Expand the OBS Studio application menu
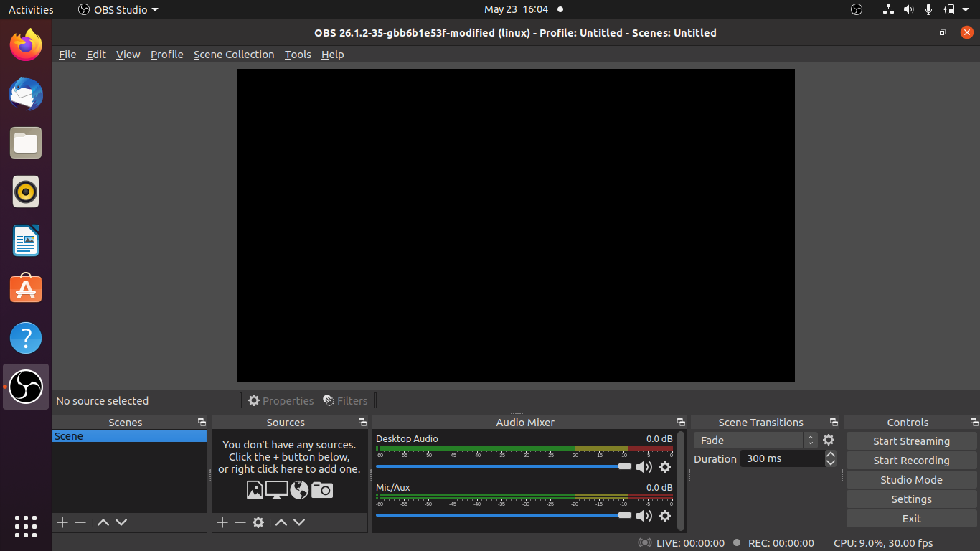 click(x=118, y=9)
